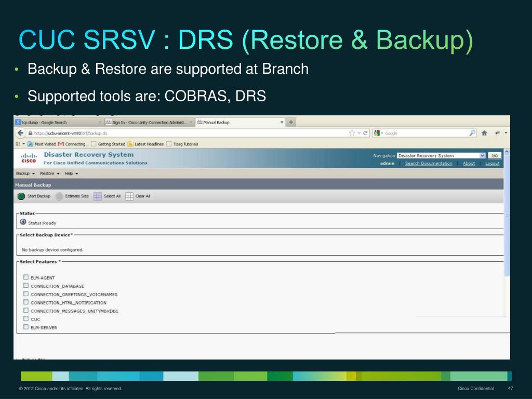Open Tizag Tutorials bookmark
Viewport: 532px width, 399px height.
click(x=182, y=144)
